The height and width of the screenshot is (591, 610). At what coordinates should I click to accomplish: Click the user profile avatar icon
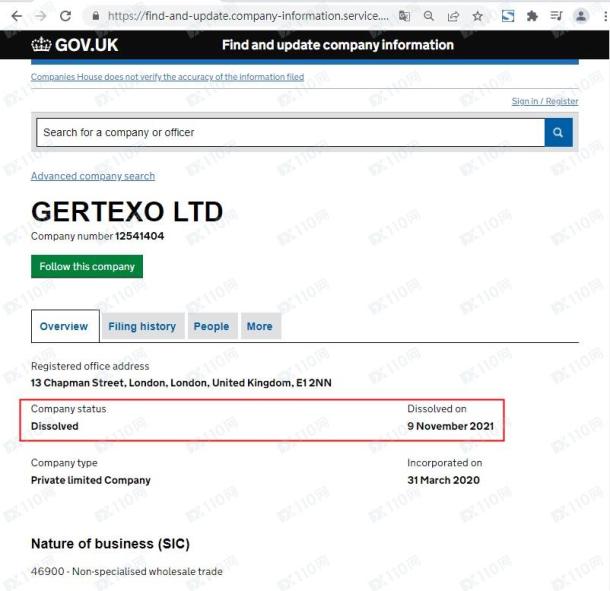[x=581, y=16]
